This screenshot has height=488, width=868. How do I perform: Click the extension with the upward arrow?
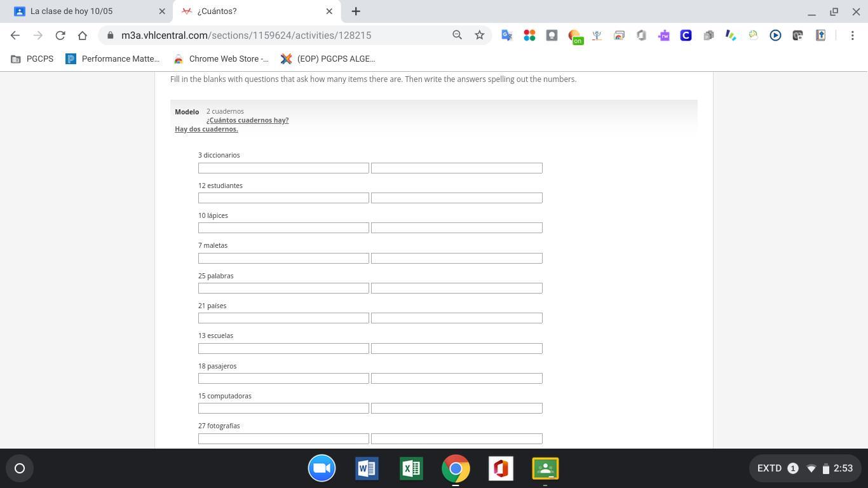tap(820, 36)
